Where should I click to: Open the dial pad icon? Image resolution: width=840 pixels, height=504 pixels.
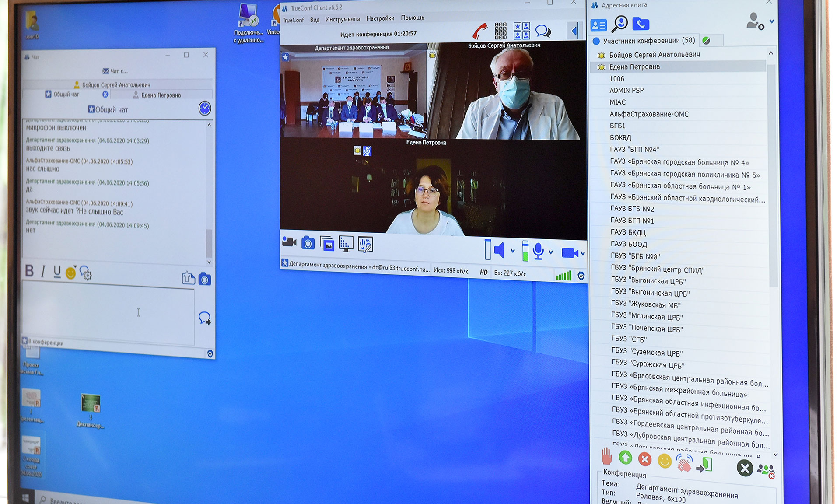(x=500, y=31)
